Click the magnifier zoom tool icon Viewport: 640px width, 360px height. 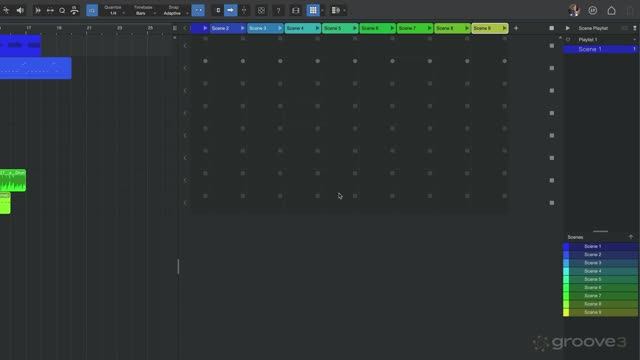coord(62,11)
